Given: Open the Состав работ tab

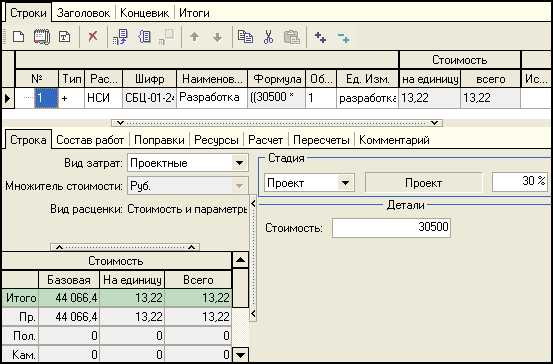Looking at the screenshot, I should click(x=90, y=140).
